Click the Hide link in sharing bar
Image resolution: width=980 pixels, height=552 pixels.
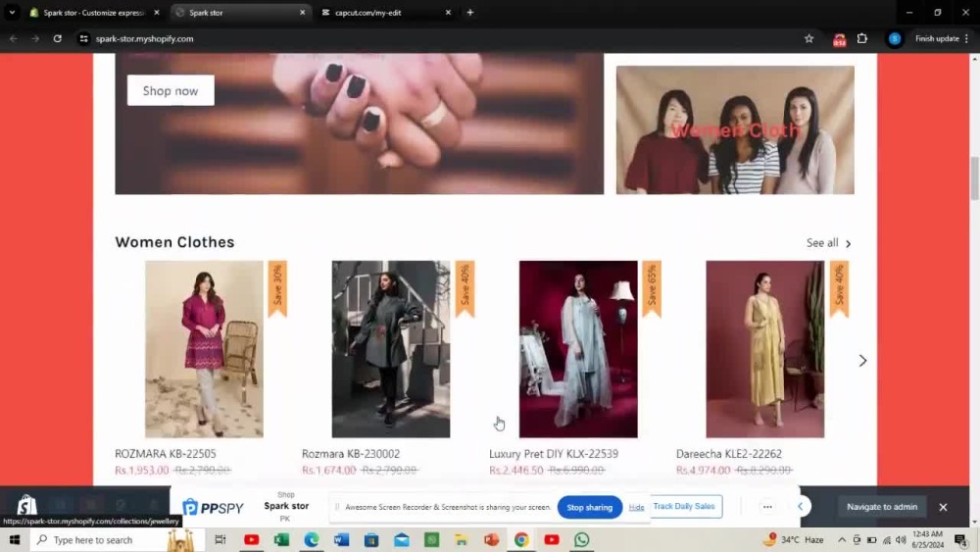point(636,508)
